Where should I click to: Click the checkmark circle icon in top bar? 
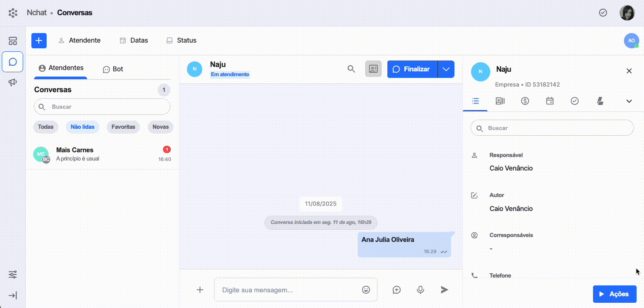coord(603,13)
